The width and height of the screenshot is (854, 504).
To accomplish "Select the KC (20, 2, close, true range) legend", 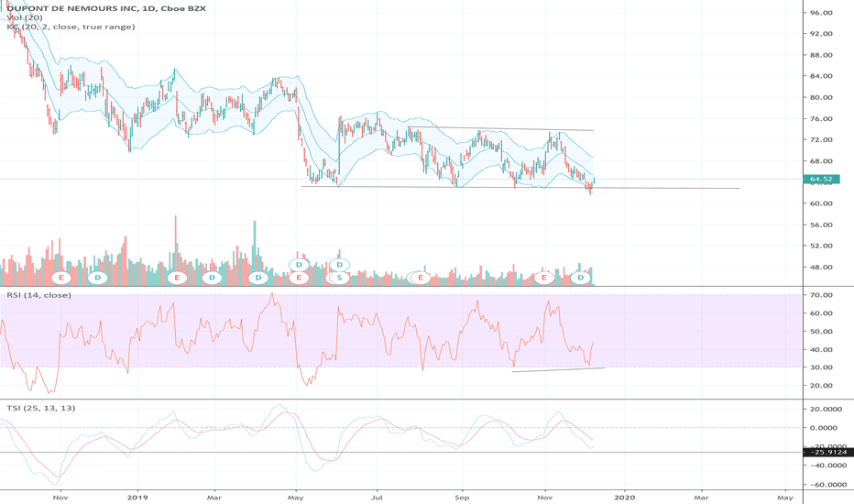I will [71, 27].
